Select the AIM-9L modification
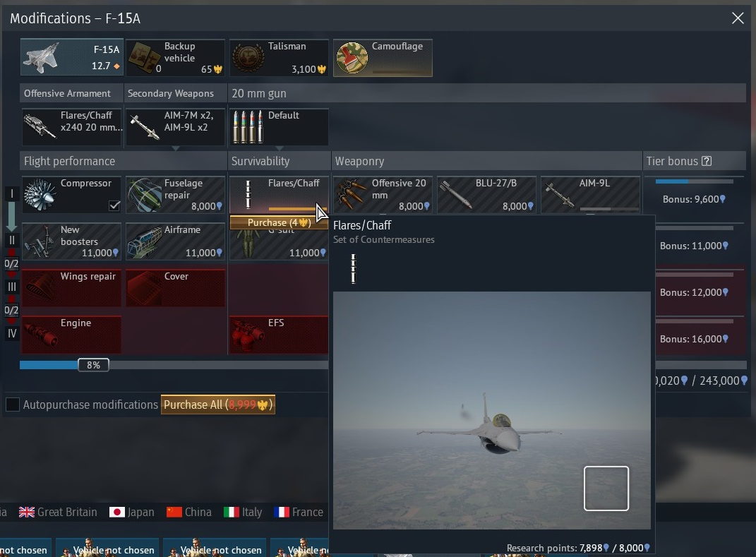Viewport: 756px width, 557px height. point(591,194)
